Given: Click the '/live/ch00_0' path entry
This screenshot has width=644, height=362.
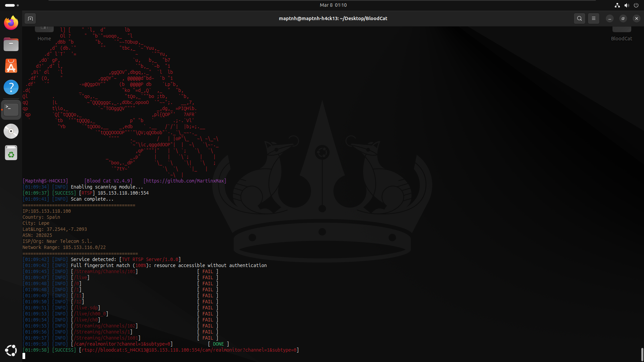Looking at the screenshot, I should click(x=90, y=314).
